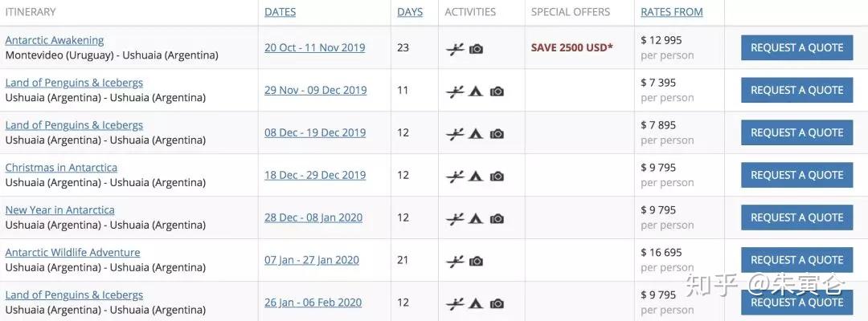This screenshot has height=321, width=868.
Task: Click kayak icon for 08 Dec trip
Action: click(x=455, y=134)
